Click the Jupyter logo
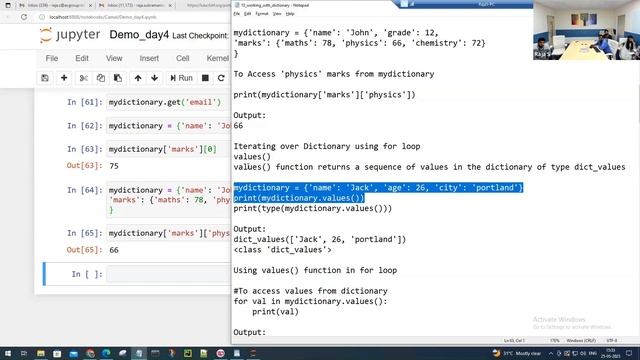 69,35
